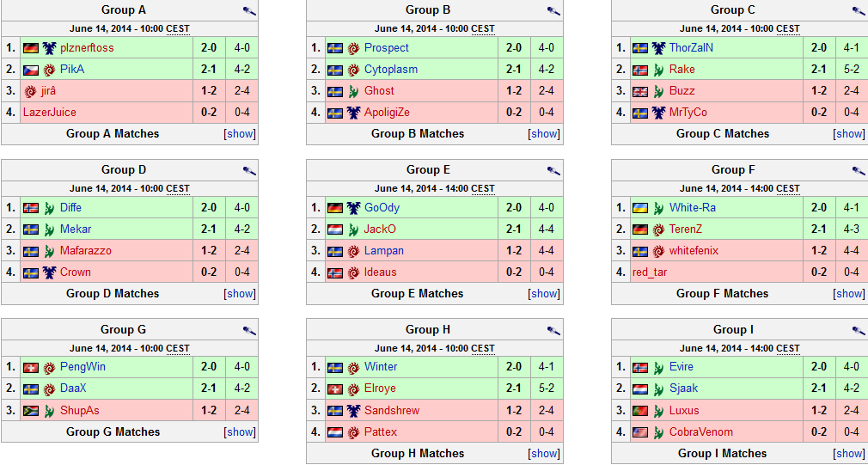This screenshot has width=868, height=465.
Task: Click the race icon beside plznerftoss
Action: (50, 48)
